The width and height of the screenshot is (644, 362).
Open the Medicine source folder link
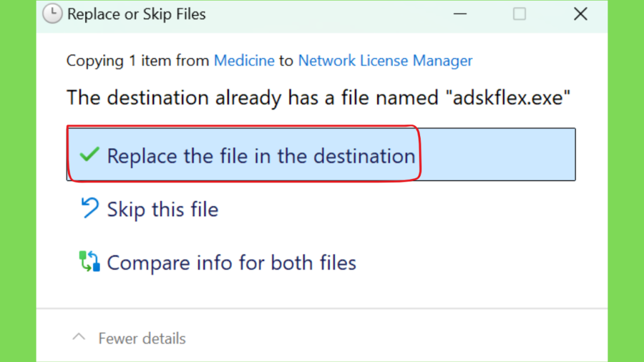pos(244,61)
